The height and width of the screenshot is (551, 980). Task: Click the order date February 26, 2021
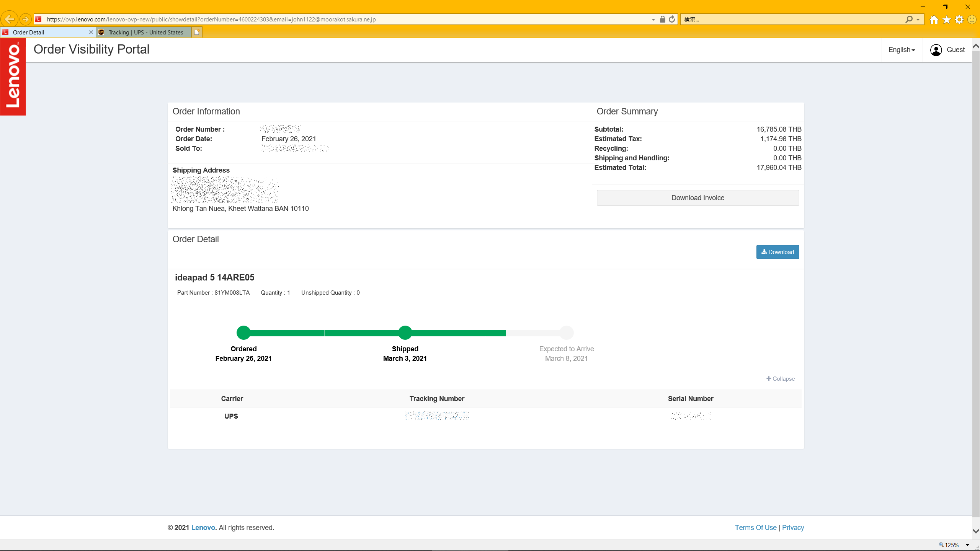coord(289,139)
